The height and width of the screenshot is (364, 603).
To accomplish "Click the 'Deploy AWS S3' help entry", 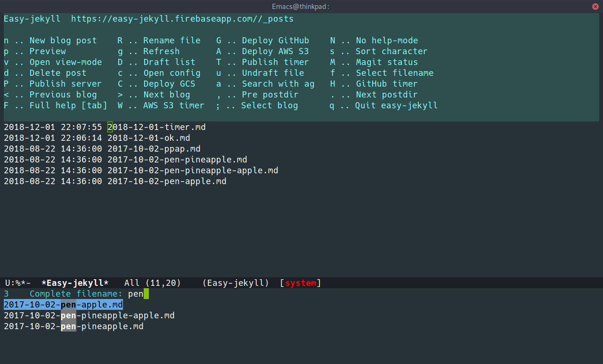I will [263, 51].
